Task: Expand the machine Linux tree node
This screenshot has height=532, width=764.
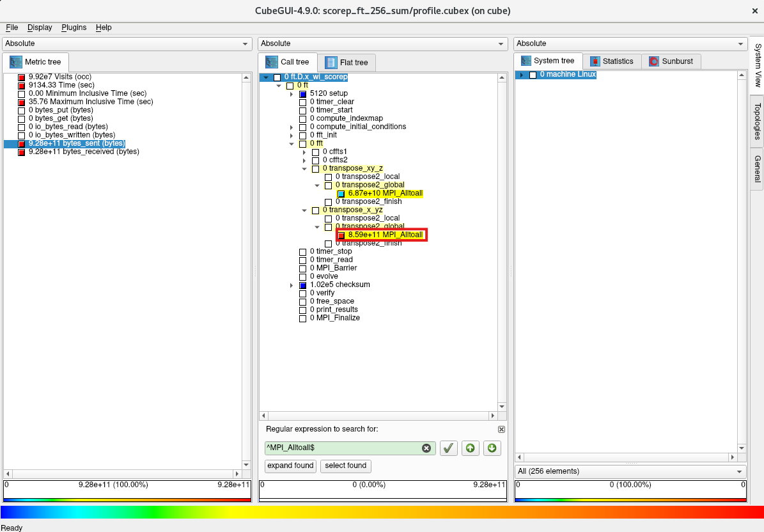Action: coord(521,75)
